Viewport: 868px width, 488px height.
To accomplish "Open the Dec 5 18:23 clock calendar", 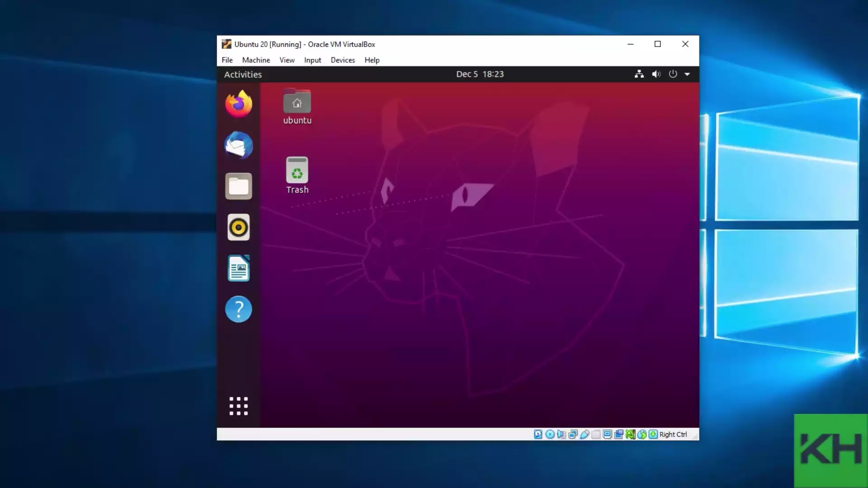I will [480, 74].
